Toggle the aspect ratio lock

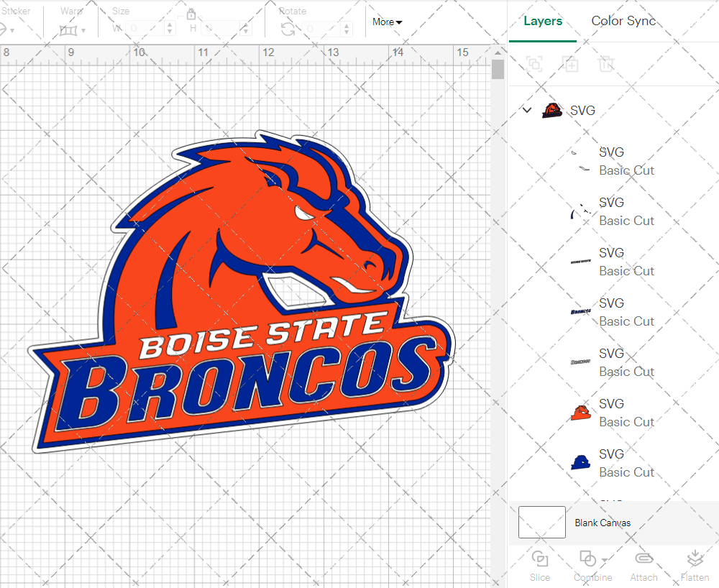[x=191, y=14]
